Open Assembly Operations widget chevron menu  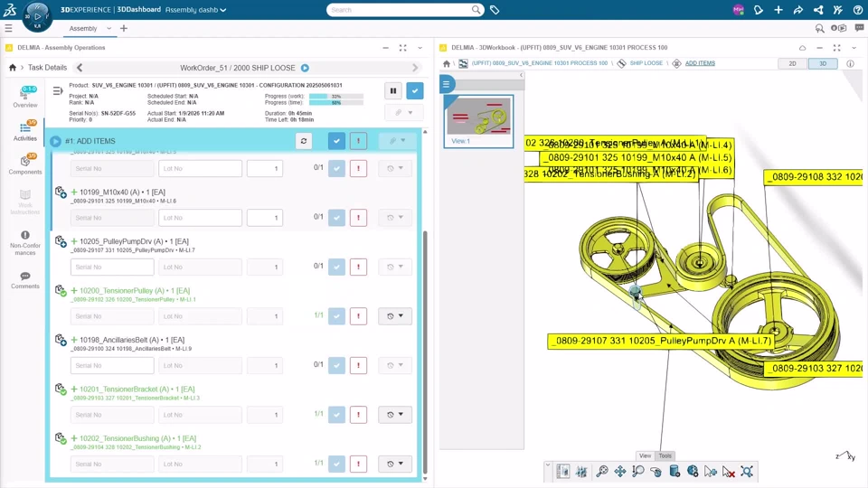(420, 48)
